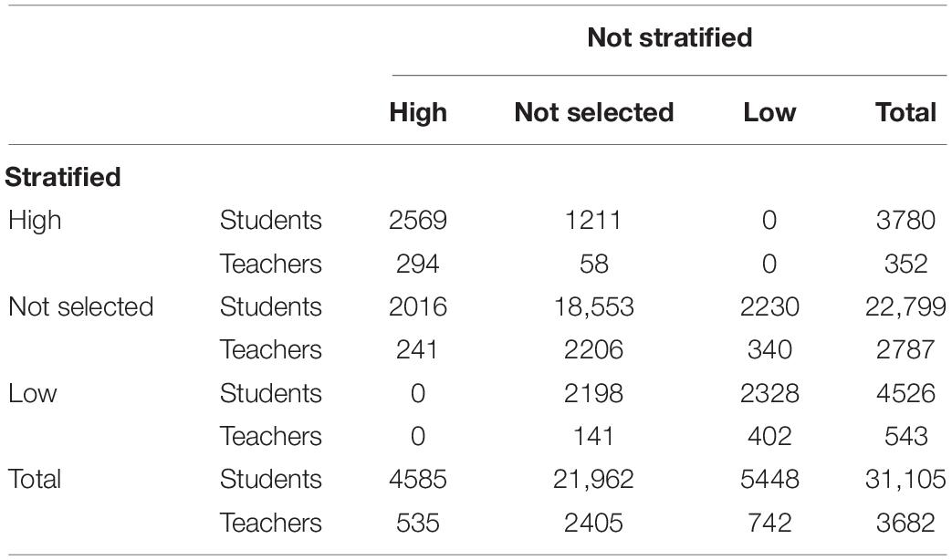The width and height of the screenshot is (952, 560).
Task: Select the "High" column header
Action: 418,112
